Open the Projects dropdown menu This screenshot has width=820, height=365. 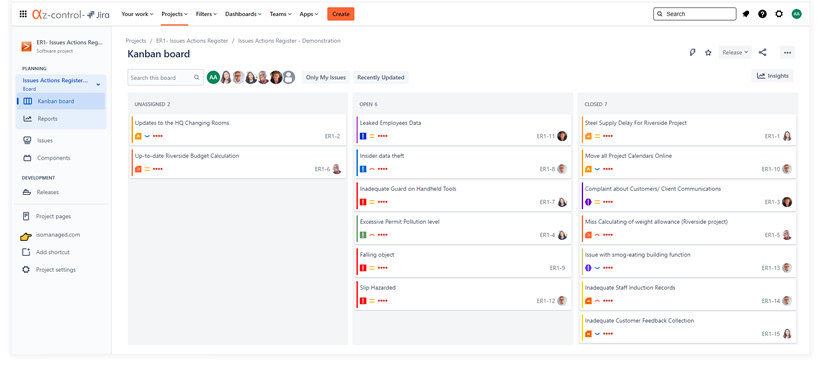click(x=174, y=14)
